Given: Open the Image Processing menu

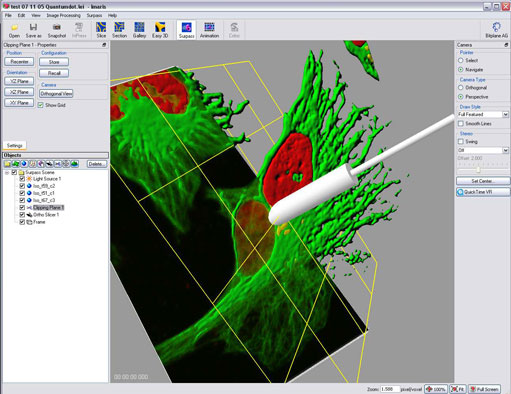Looking at the screenshot, I should [x=63, y=15].
